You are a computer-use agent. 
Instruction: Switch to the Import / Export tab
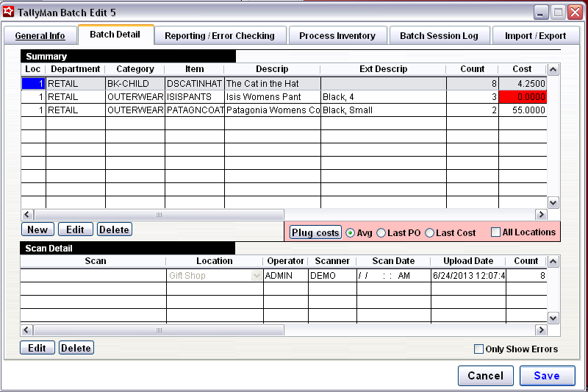[535, 35]
